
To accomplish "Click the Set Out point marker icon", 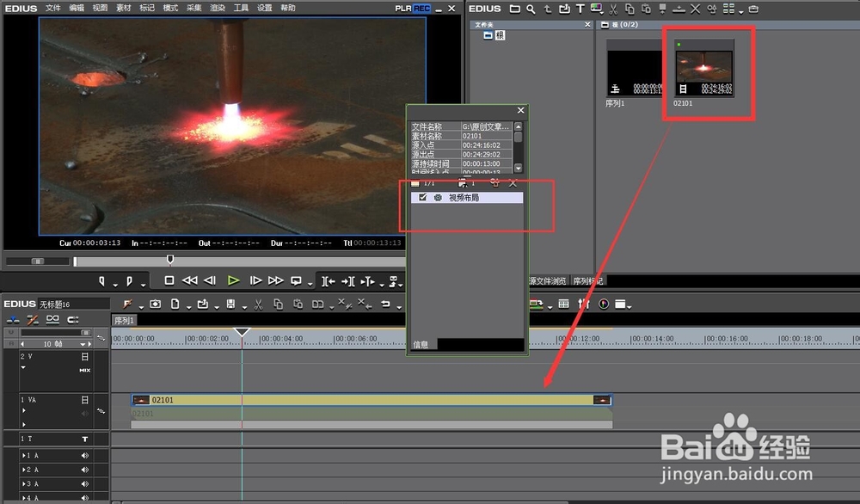I will (130, 280).
